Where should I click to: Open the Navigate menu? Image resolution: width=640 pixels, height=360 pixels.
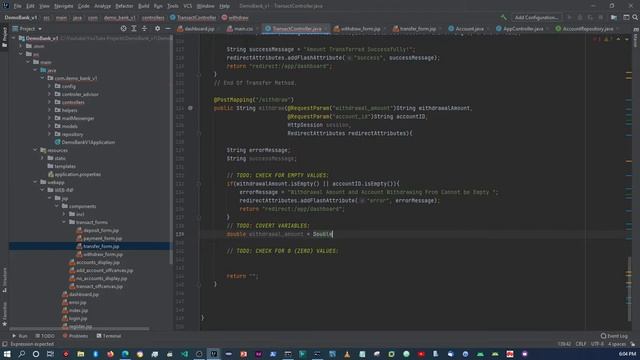[x=63, y=6]
